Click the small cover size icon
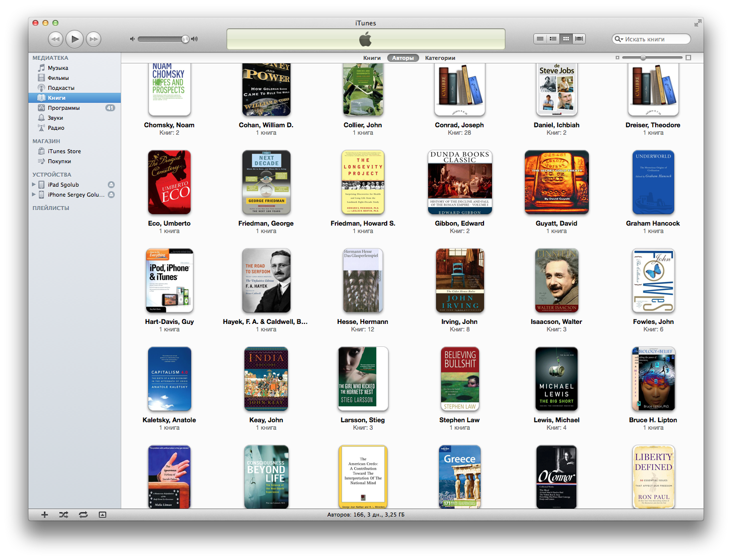Screen dimensions: 732x560 click(x=617, y=58)
